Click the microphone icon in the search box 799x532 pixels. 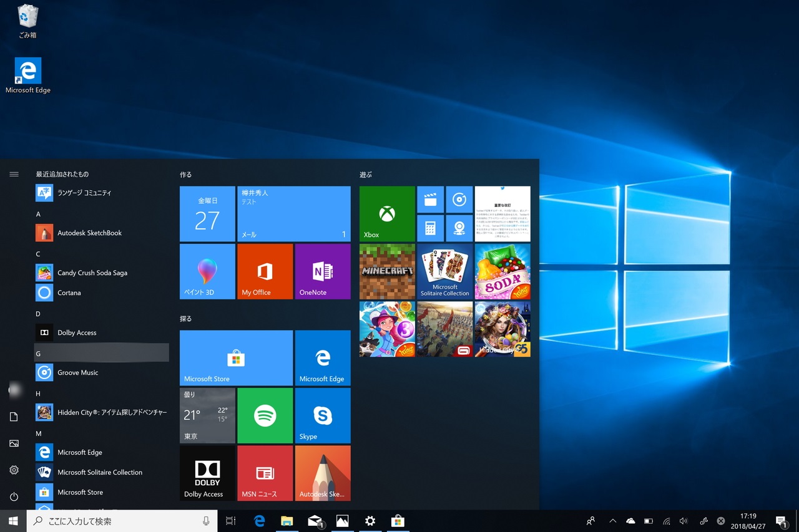(206, 521)
